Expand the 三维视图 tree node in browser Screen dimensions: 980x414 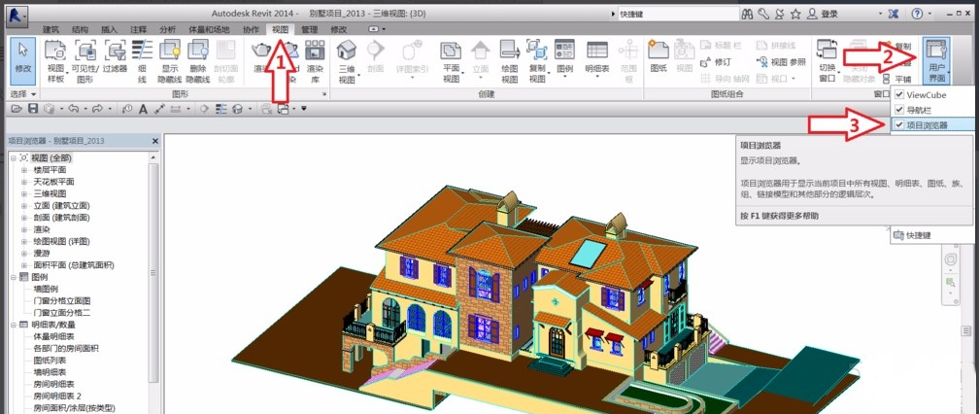(x=24, y=193)
